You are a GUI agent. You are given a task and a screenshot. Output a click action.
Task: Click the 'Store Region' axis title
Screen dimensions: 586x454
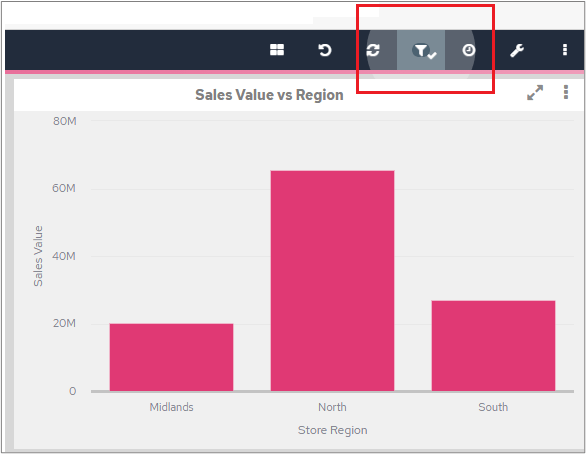point(333,430)
